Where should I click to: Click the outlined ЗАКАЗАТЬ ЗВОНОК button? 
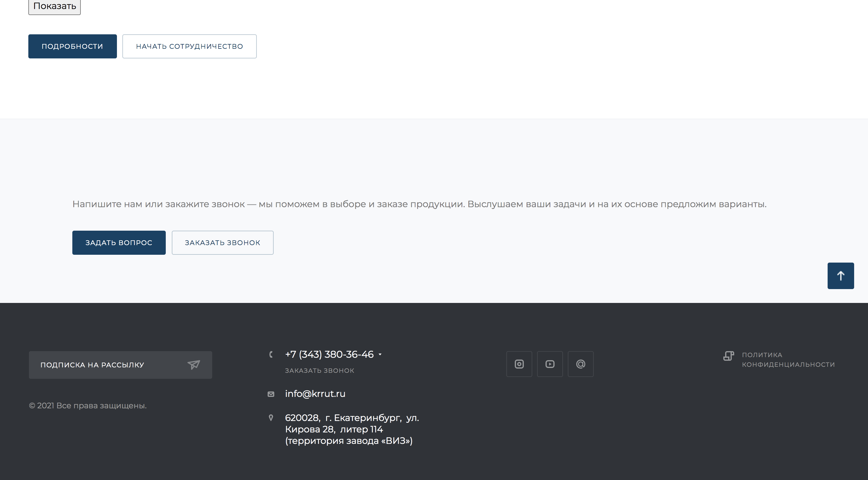(222, 243)
